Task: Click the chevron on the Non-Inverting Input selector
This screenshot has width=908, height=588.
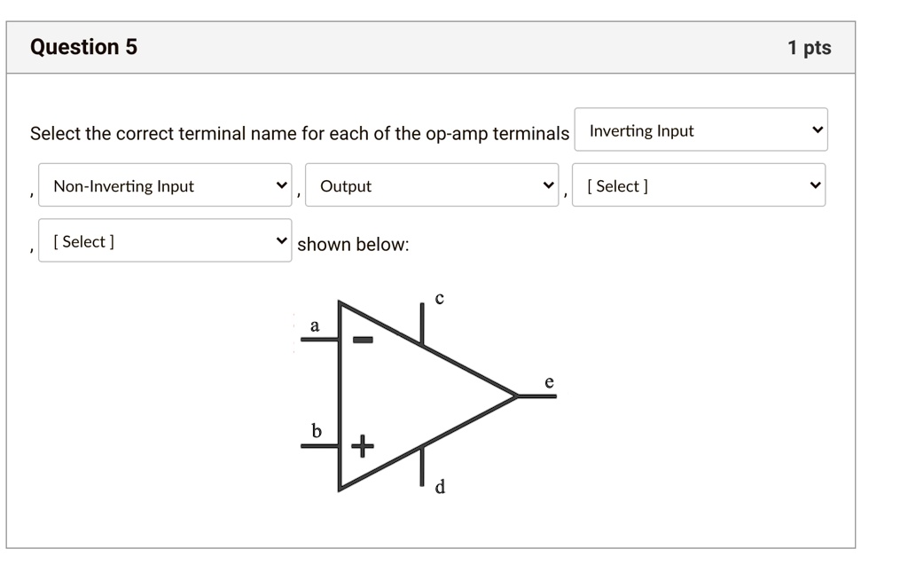Action: pos(282,185)
